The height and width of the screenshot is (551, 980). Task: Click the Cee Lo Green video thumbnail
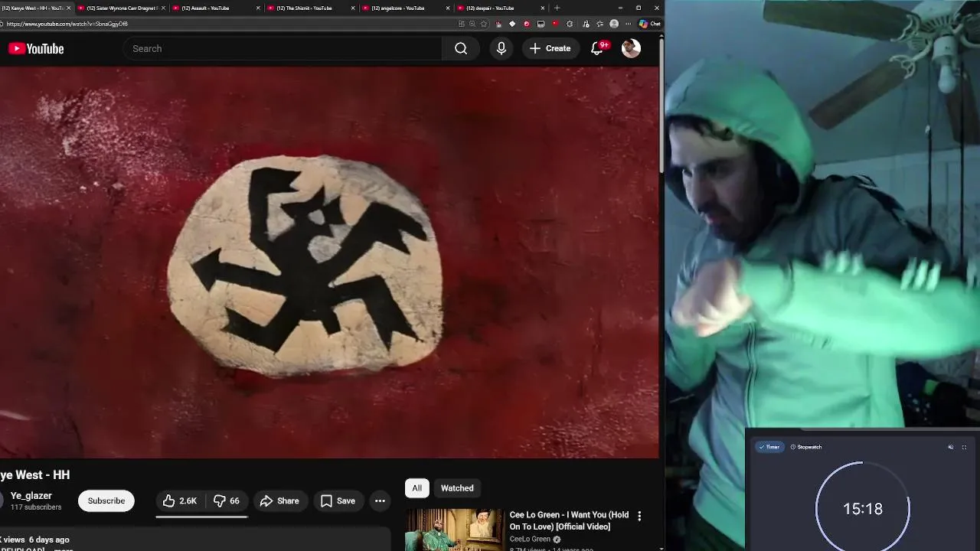coord(454,530)
